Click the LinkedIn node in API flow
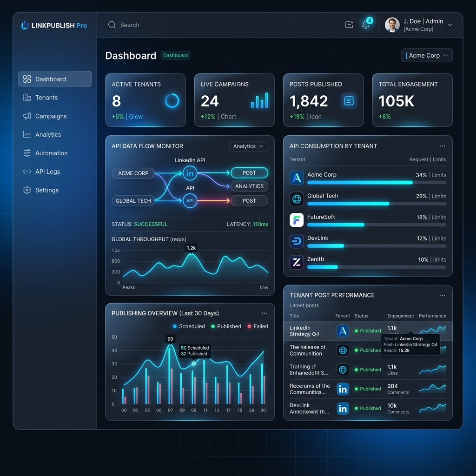Screen dimensions: 476x476 pos(190,173)
